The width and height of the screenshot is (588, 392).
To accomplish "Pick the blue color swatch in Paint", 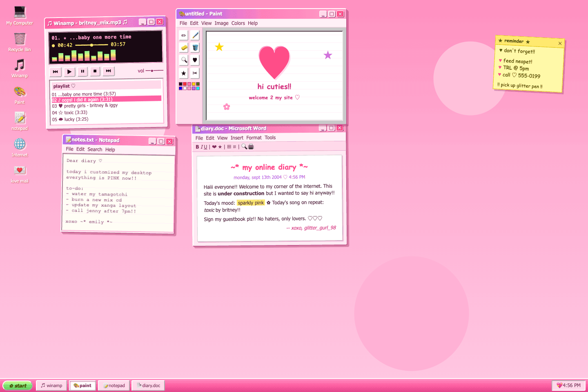I will pos(180,88).
